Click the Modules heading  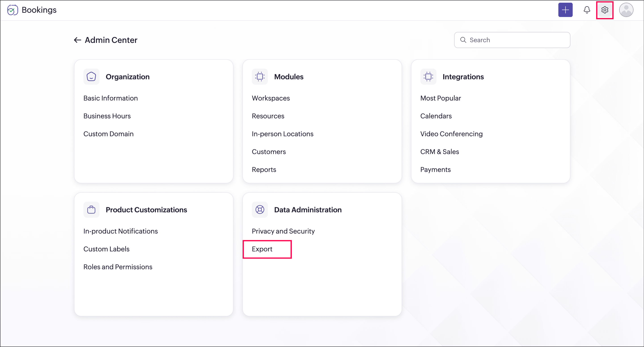[x=289, y=77]
